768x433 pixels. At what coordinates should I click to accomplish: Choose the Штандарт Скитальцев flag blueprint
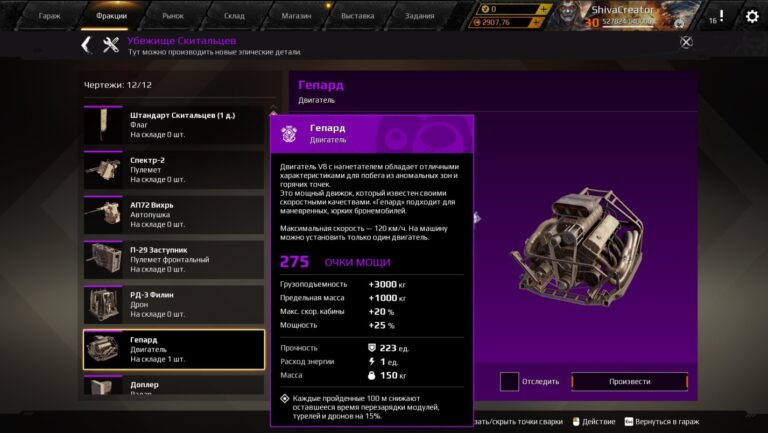pyautogui.click(x=174, y=125)
